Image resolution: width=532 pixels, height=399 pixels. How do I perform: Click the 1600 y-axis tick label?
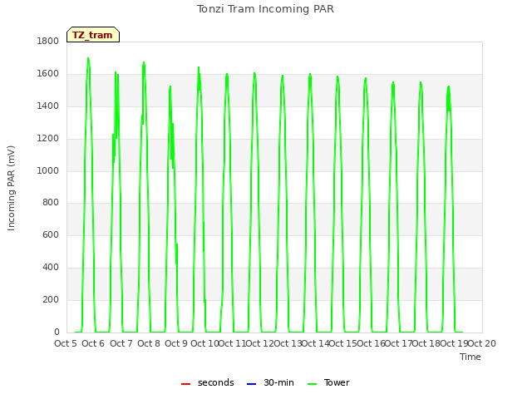point(48,73)
